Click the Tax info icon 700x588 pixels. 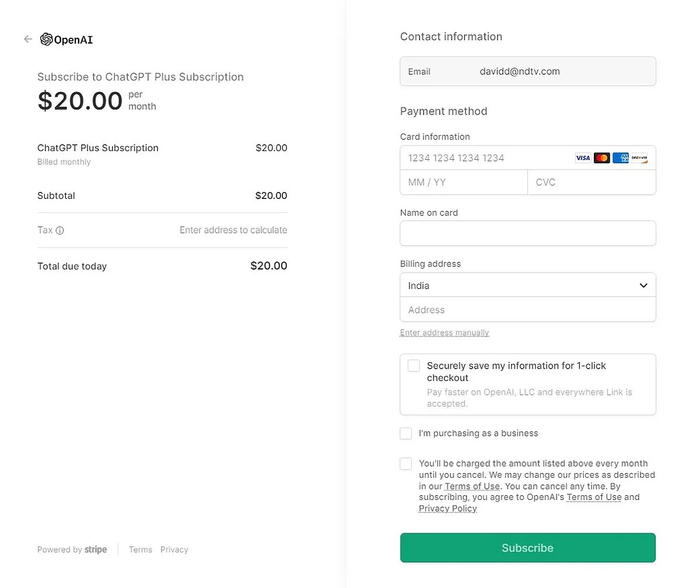[x=60, y=230]
